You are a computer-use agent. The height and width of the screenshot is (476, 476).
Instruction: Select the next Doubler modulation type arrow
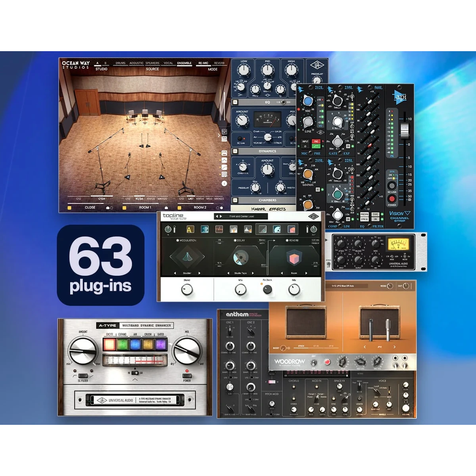click(200, 273)
